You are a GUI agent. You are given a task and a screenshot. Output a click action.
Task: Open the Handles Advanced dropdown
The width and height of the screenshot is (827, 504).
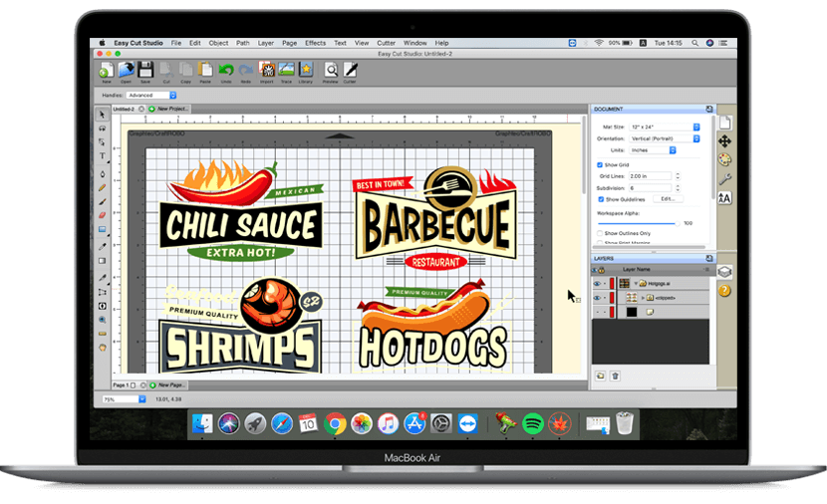151,96
